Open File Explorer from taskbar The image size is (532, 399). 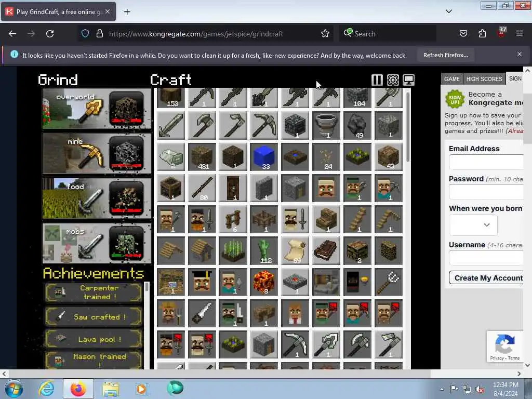coord(111,389)
